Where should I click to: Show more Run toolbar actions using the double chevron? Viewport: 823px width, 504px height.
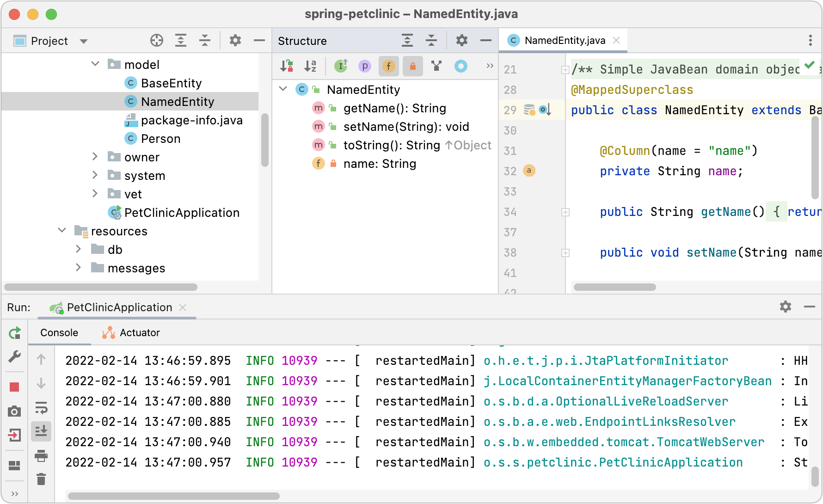click(15, 494)
